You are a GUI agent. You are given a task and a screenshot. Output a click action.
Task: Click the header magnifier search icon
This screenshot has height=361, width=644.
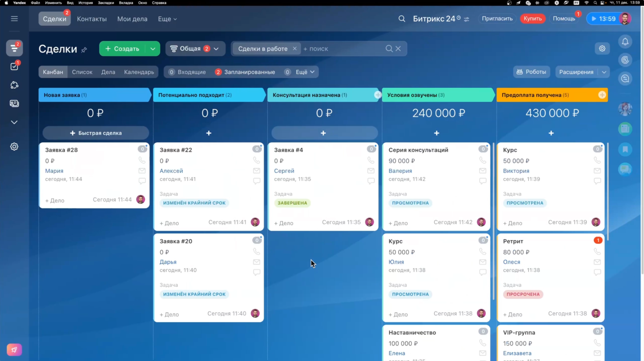pyautogui.click(x=402, y=19)
